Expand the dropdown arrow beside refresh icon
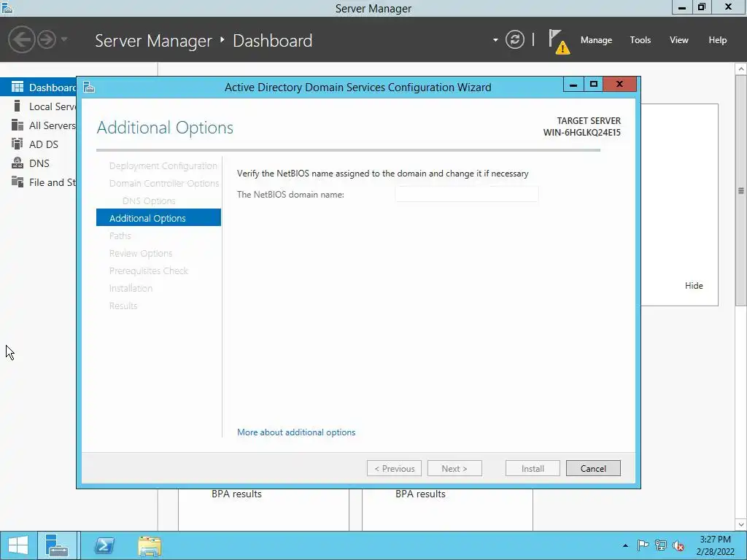This screenshot has width=747, height=560. pyautogui.click(x=495, y=40)
